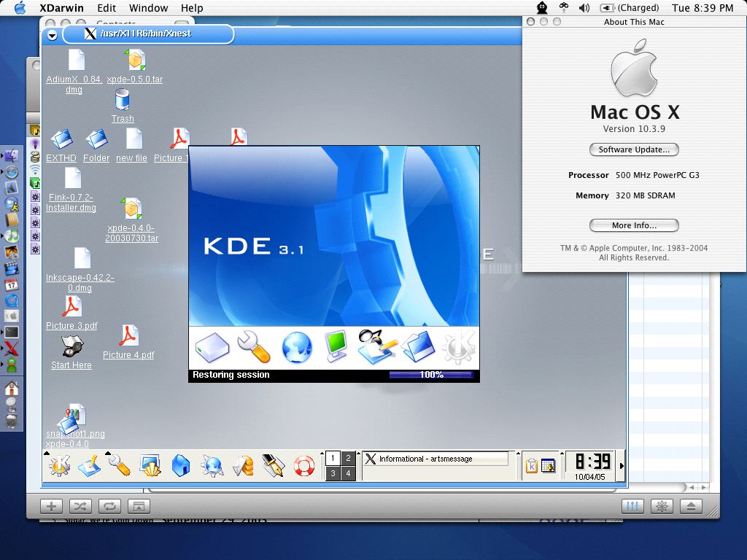747x560 pixels.
Task: Click the iTunes eject disc button
Action: coord(691,506)
